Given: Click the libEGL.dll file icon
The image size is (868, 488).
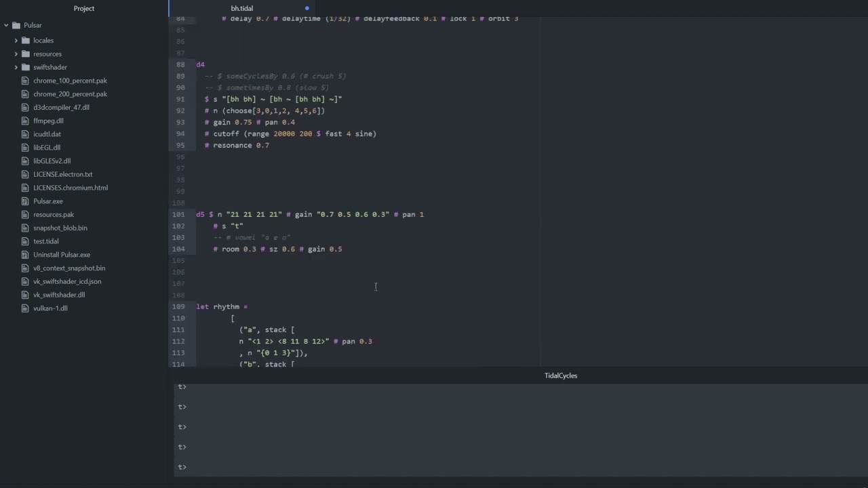Looking at the screenshot, I should tap(26, 148).
